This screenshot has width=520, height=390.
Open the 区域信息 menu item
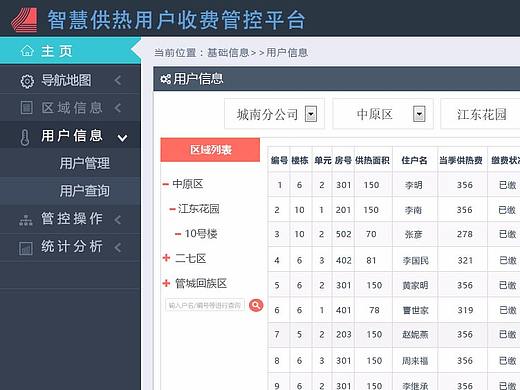[x=70, y=108]
